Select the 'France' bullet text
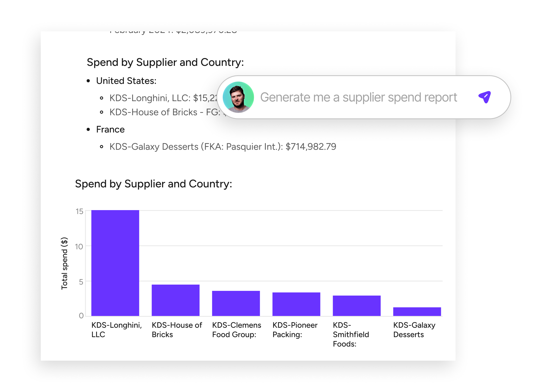Image resolution: width=552 pixels, height=392 pixels. [x=110, y=130]
